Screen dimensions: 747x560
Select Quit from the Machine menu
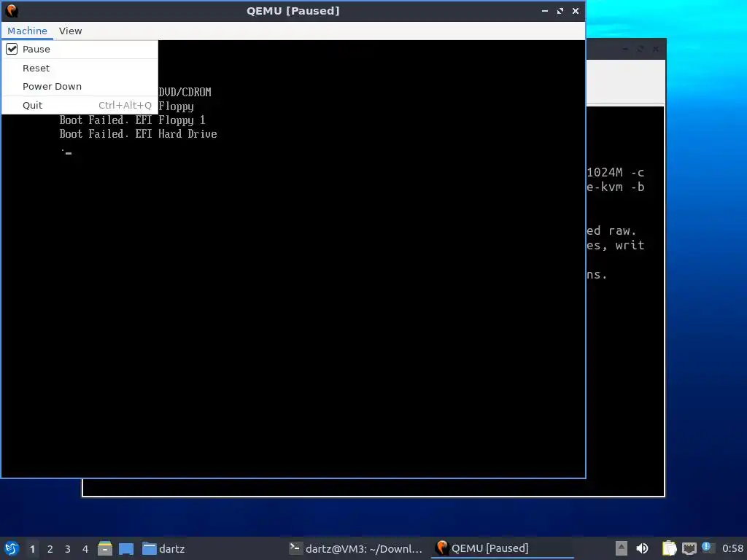(80, 105)
